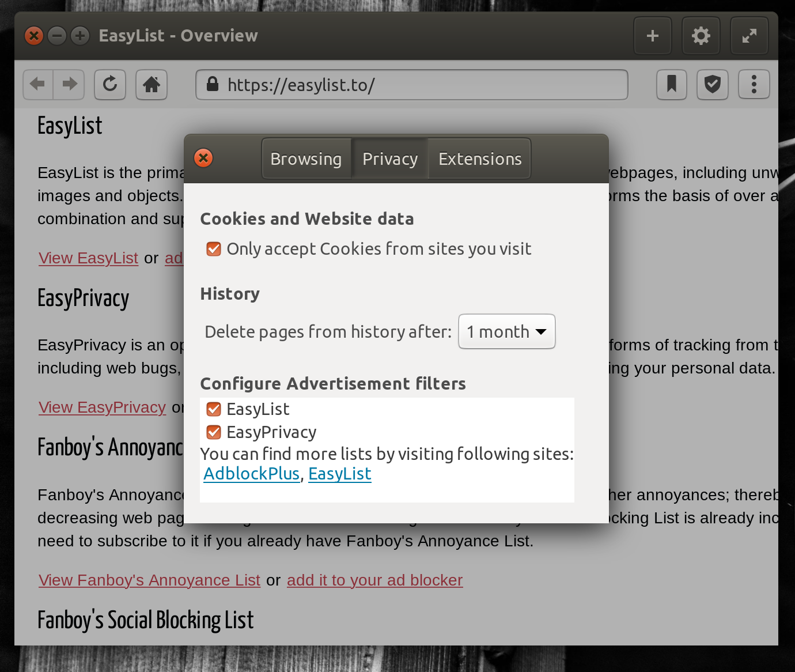Open View Fanboy's Annoyance List link
This screenshot has width=795, height=672.
point(149,580)
